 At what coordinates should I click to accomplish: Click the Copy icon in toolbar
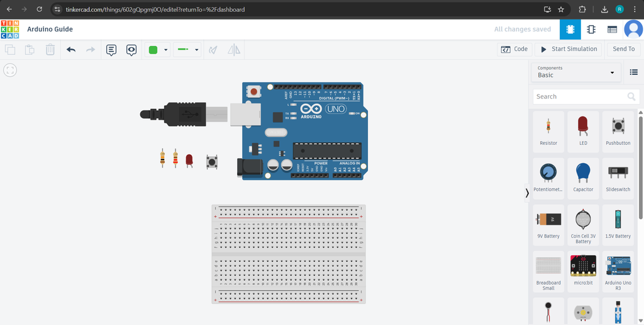point(10,50)
